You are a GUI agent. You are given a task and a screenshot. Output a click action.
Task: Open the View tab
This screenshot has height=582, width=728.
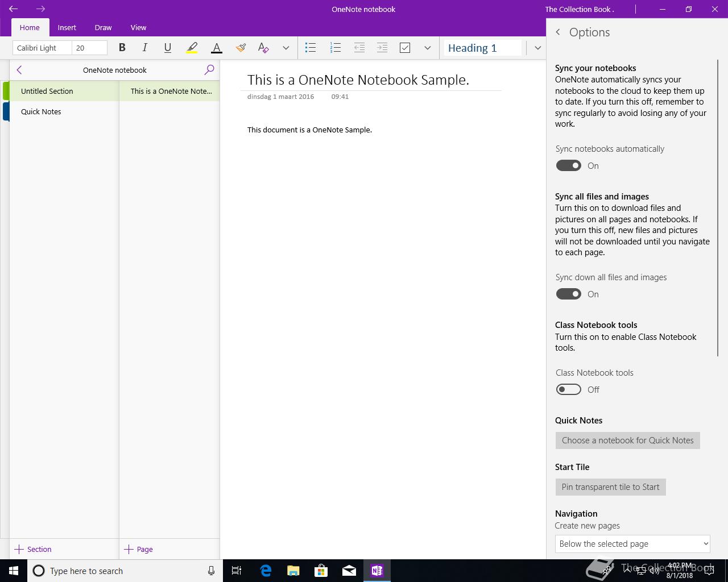138,27
